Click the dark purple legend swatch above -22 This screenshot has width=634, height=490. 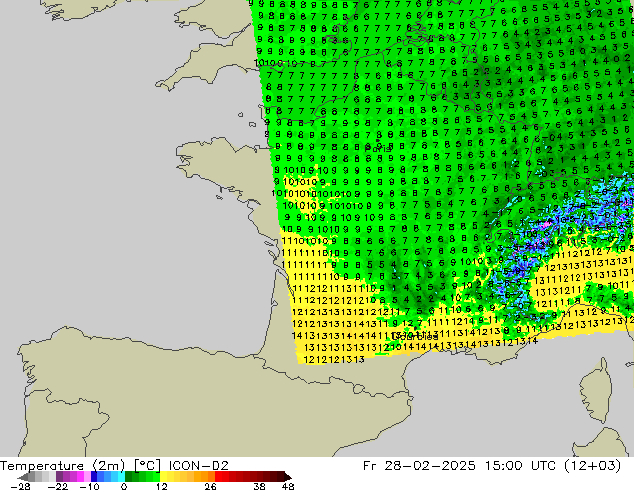59,477
